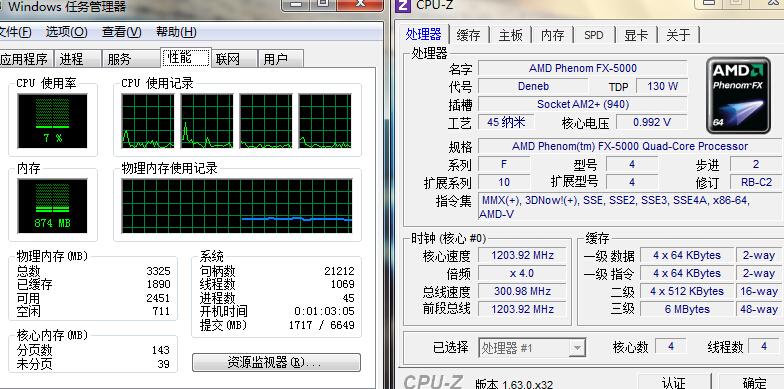Image resolution: width=784 pixels, height=389 pixels.
Task: Click the first CPU 使用记录 core graph
Action: pos(148,120)
